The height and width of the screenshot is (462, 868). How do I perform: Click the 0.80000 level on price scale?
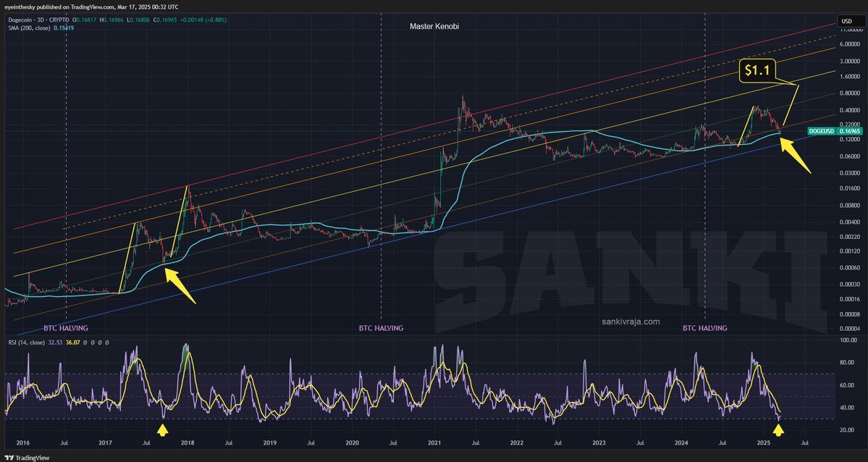coord(848,93)
